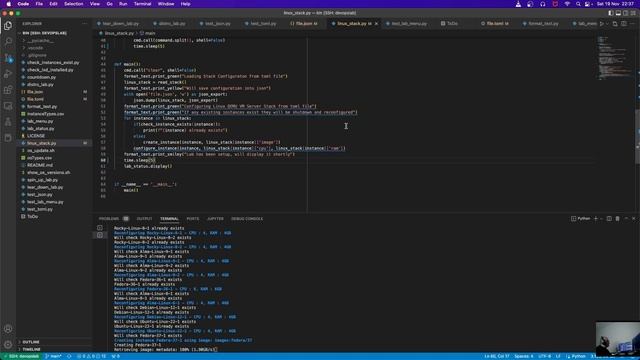Image resolution: width=640 pixels, height=360 pixels.
Task: Run Python file with play icon
Action: pos(601,24)
